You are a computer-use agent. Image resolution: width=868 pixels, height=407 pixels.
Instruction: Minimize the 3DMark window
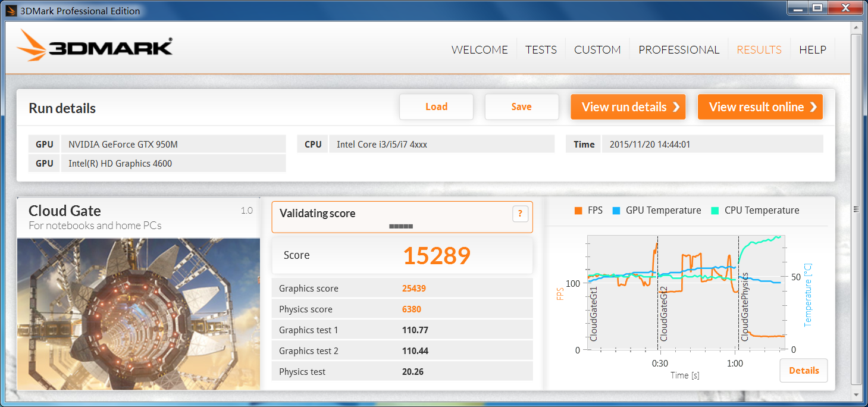click(x=798, y=8)
